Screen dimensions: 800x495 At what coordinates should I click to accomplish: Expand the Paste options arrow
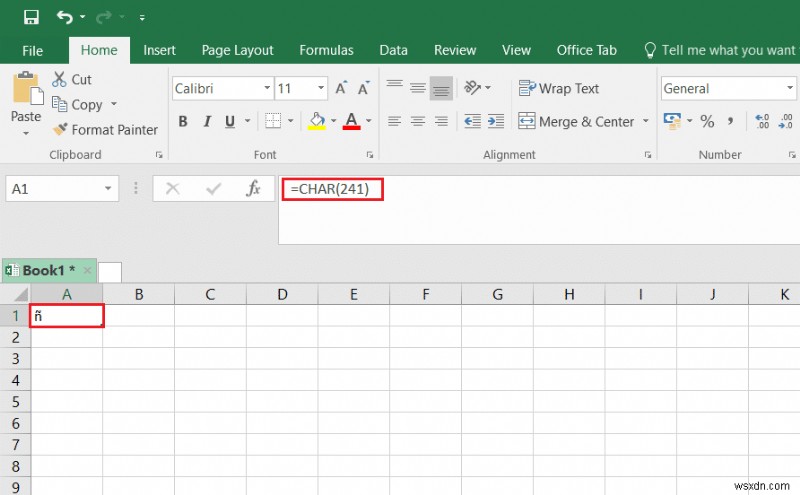26,134
